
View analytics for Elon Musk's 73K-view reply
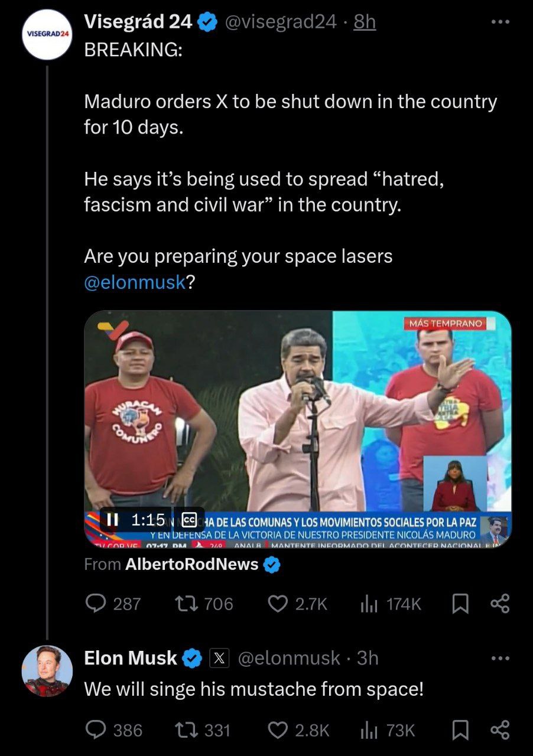click(369, 730)
